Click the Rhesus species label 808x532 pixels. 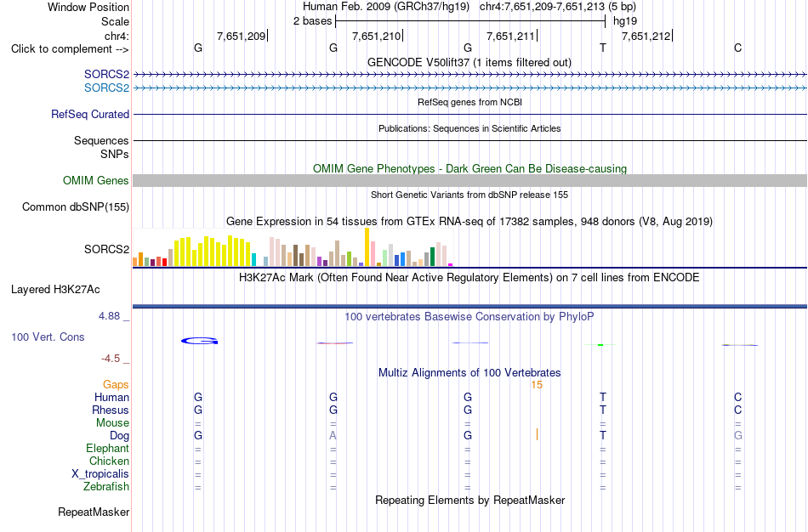coord(111,410)
